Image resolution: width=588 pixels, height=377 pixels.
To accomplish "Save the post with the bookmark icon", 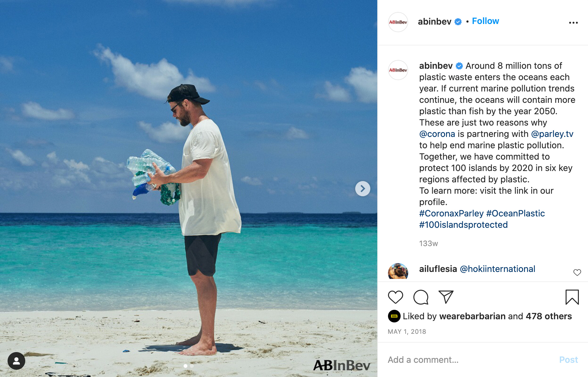I will coord(572,297).
